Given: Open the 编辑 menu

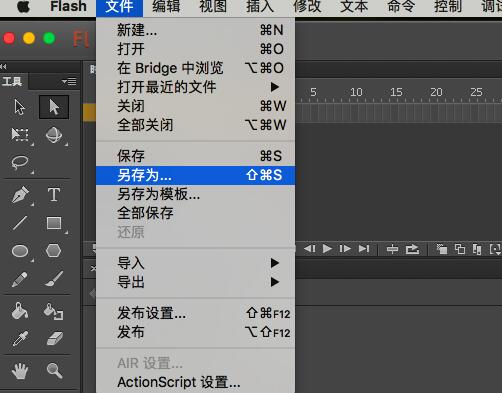Looking at the screenshot, I should coord(166,7).
